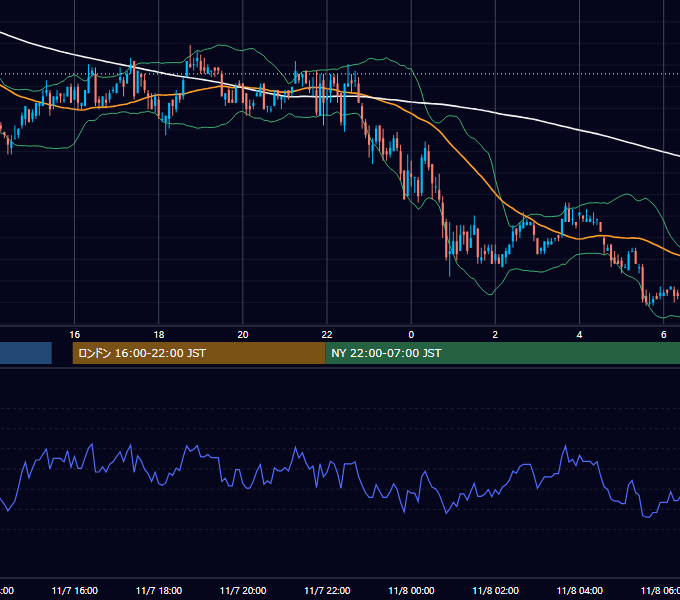Click the 22 hour axis label
The image size is (680, 600).
(327, 335)
